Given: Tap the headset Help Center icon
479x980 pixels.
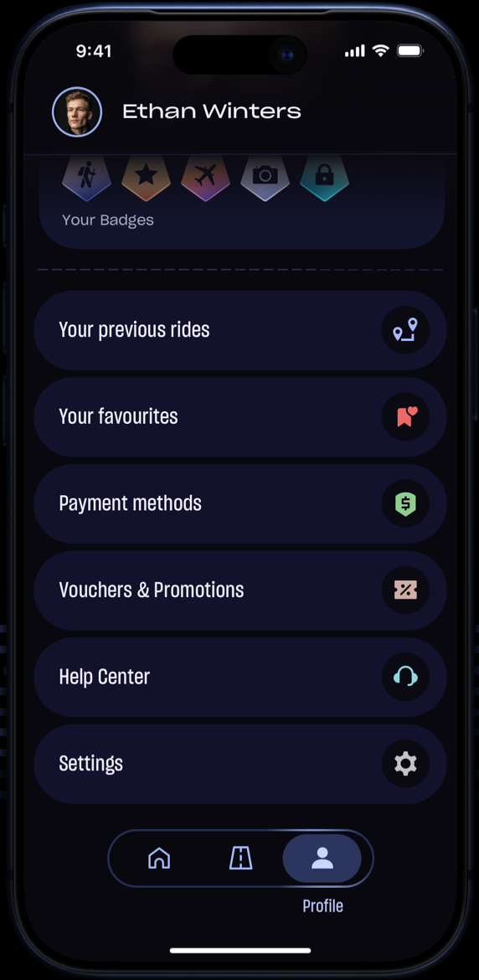Looking at the screenshot, I should pyautogui.click(x=405, y=677).
